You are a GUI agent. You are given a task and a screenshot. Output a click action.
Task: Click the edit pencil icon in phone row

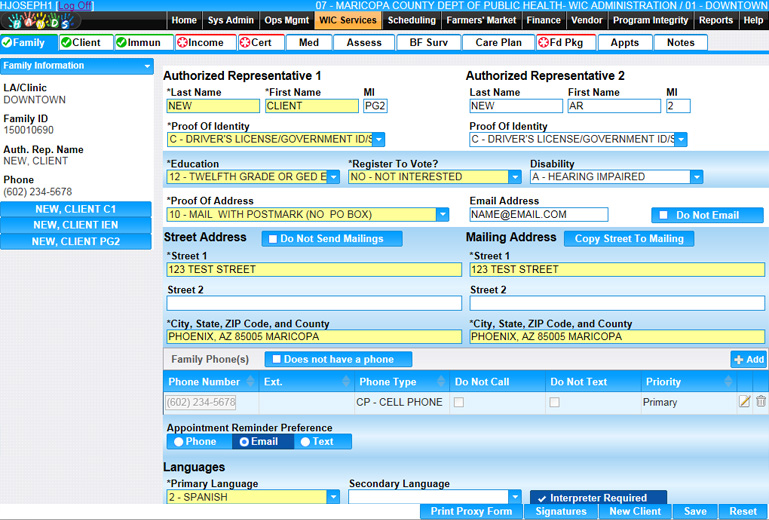(x=744, y=402)
